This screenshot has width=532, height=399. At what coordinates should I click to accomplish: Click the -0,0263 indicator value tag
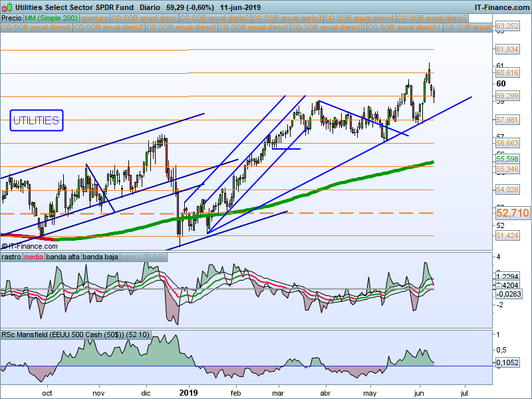click(x=509, y=294)
